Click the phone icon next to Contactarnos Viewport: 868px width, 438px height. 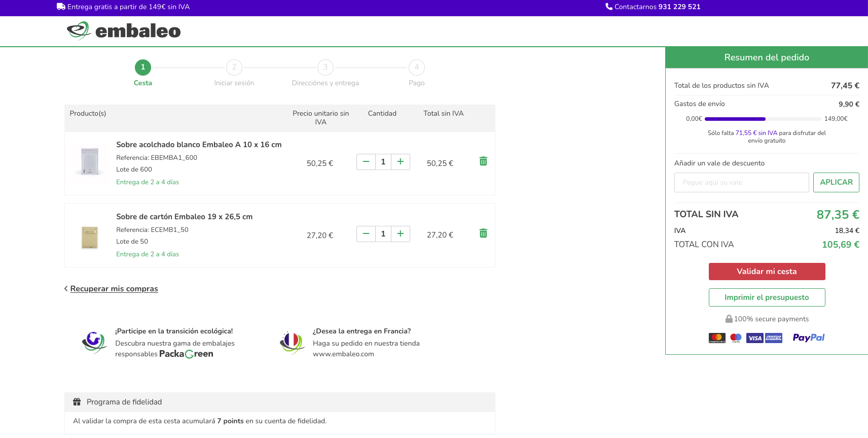pyautogui.click(x=609, y=7)
